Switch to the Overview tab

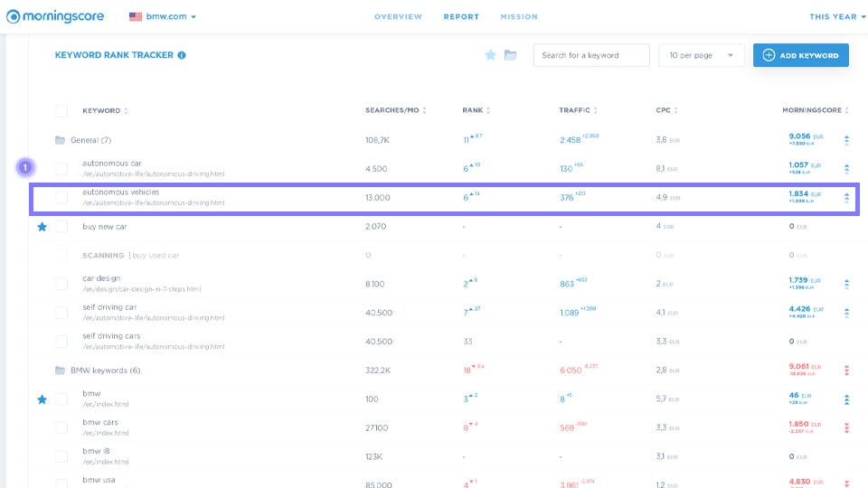pyautogui.click(x=398, y=16)
